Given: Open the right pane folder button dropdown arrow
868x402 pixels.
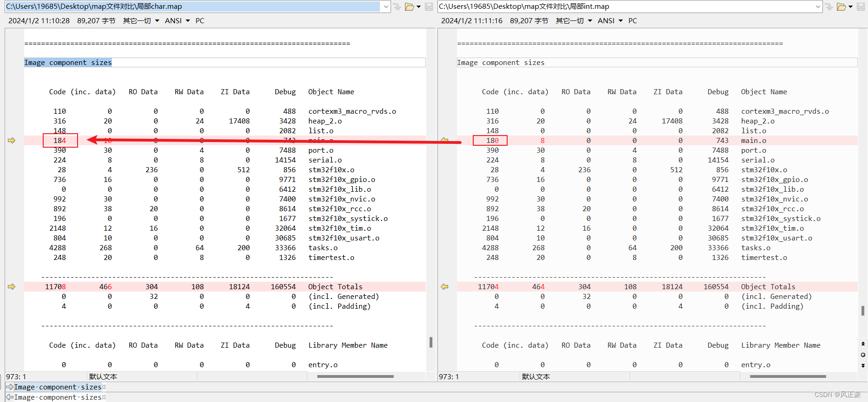Looking at the screenshot, I should tap(850, 6).
